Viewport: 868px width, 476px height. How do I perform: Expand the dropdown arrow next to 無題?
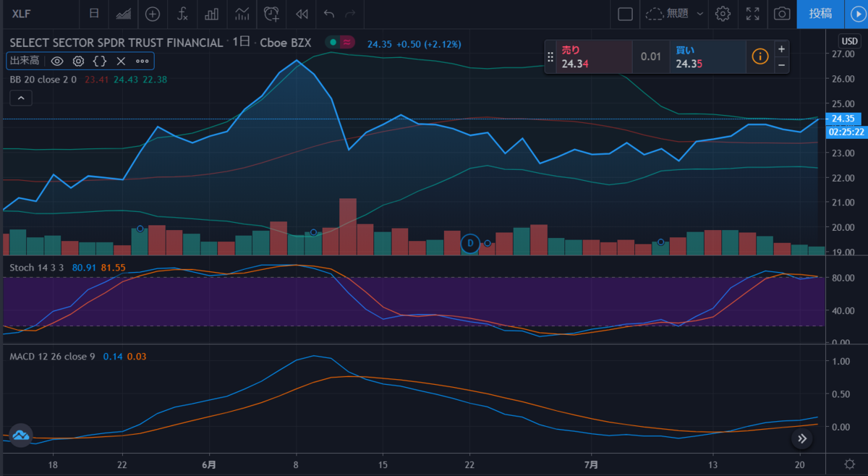(x=700, y=14)
